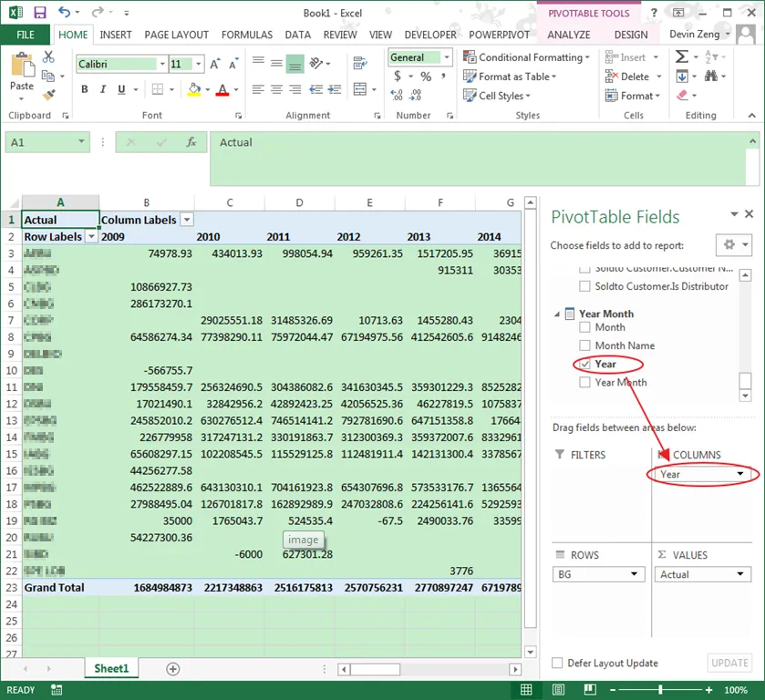Click the Increase Indent icon
The width and height of the screenshot is (765, 700).
(335, 89)
